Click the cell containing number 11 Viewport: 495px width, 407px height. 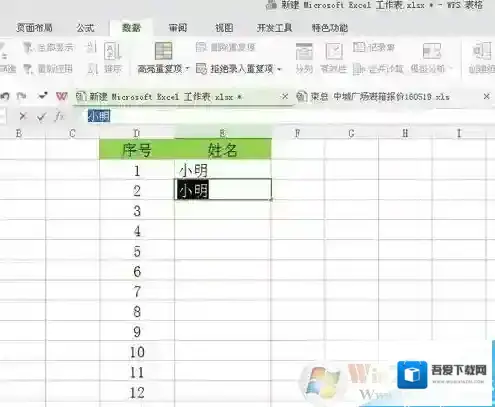click(x=137, y=371)
